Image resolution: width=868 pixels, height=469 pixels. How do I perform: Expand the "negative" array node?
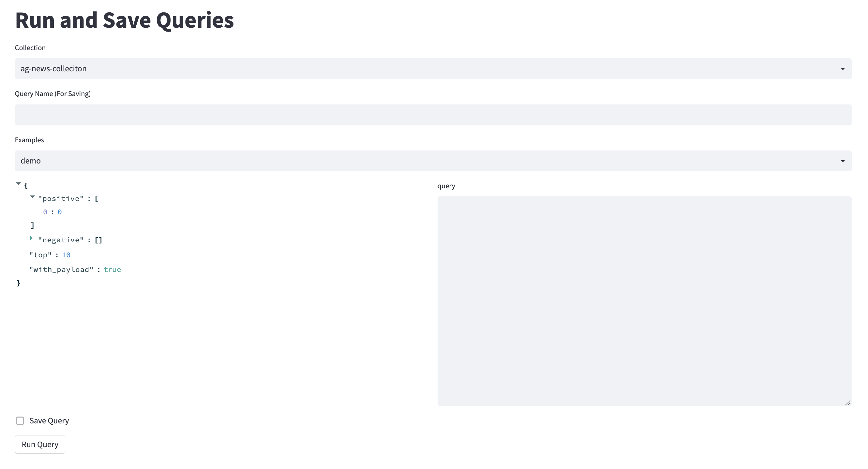click(31, 238)
